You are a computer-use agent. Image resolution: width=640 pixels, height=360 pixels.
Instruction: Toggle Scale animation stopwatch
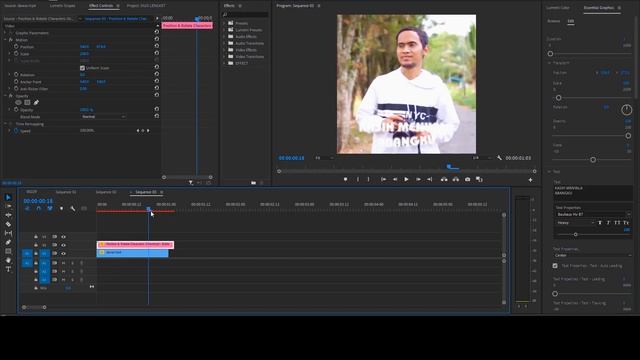coord(16,53)
